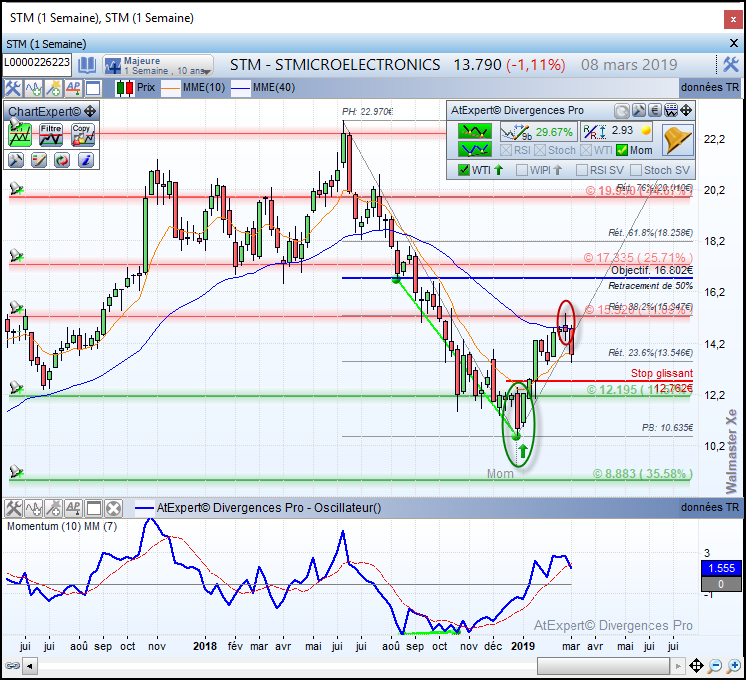Click the Prix candlestick legend item
Viewport: 746px width, 680px height.
(x=136, y=88)
